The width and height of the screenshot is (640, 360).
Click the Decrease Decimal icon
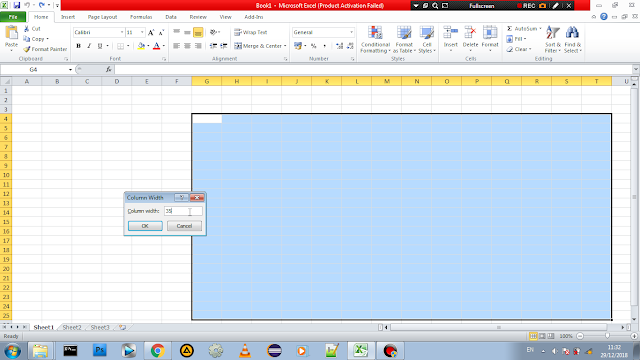point(350,46)
